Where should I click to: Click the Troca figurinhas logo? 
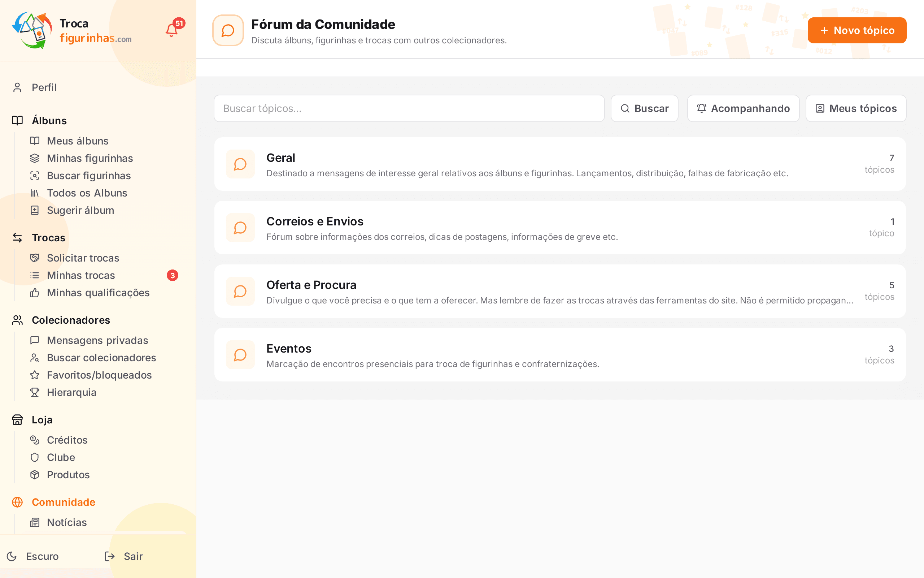click(72, 31)
